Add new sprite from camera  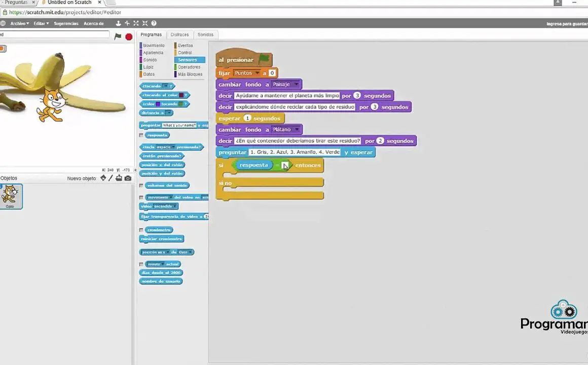pyautogui.click(x=128, y=178)
